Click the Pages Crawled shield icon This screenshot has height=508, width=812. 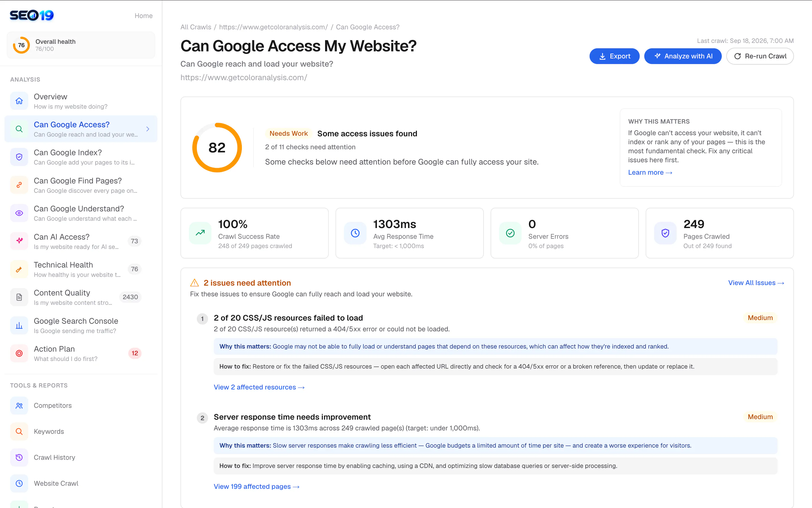[665, 233]
